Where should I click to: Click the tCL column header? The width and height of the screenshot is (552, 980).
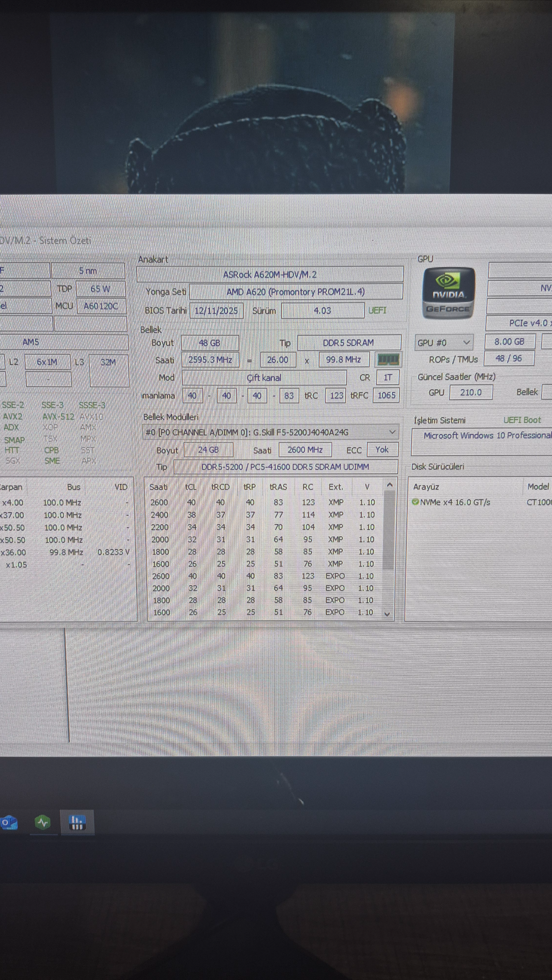pos(191,487)
